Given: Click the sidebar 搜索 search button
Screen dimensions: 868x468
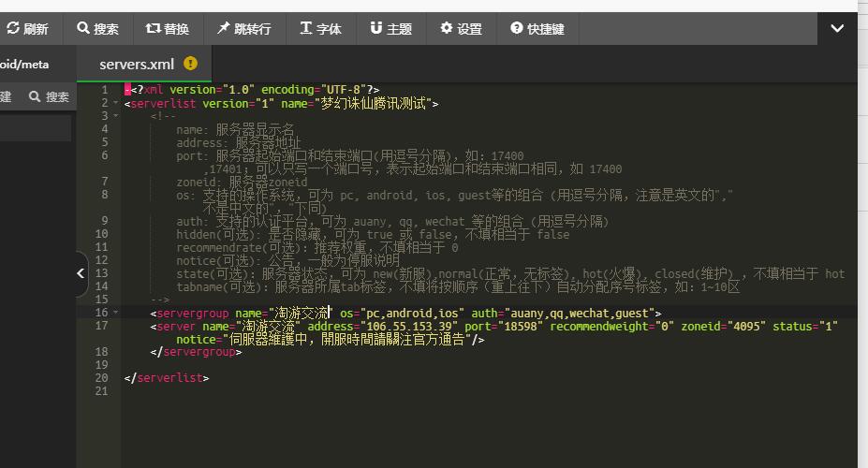Looking at the screenshot, I should [49, 96].
